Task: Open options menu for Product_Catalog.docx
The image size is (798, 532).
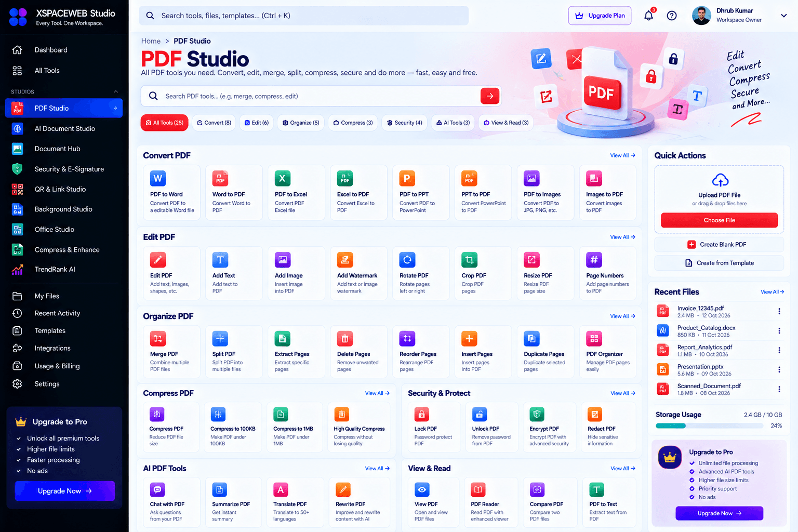Action: pos(779,331)
